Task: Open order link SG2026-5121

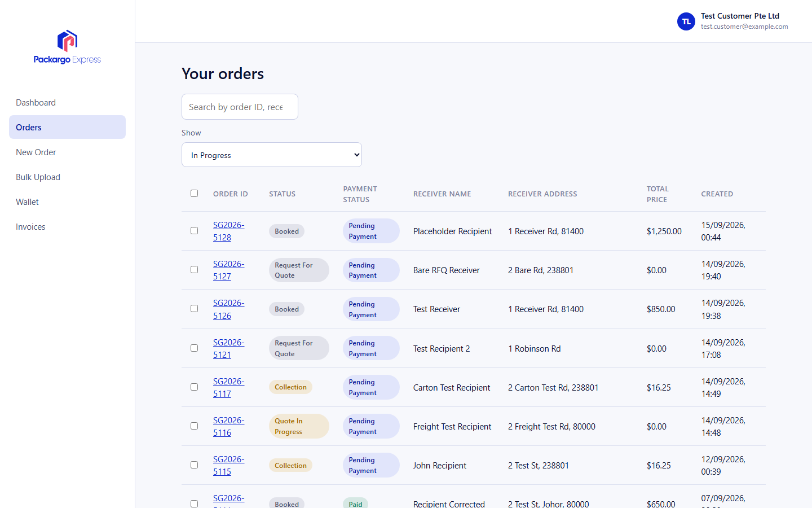Action: [228, 348]
